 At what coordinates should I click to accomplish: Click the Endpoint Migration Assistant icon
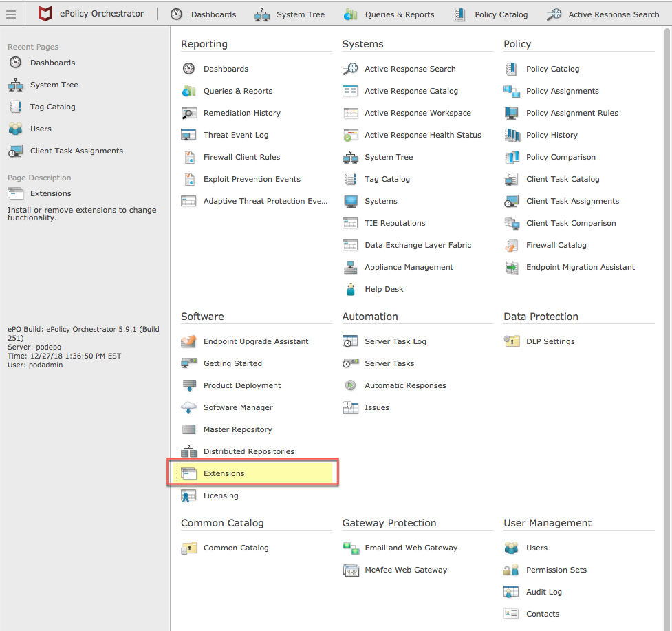tap(512, 267)
